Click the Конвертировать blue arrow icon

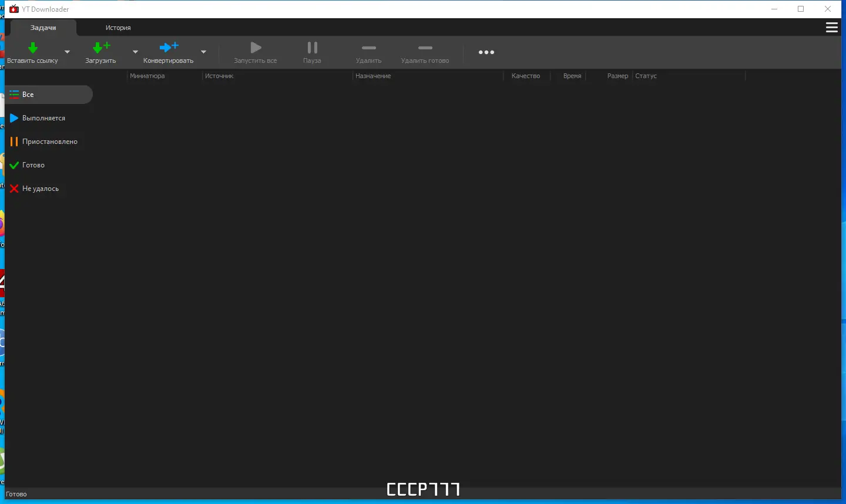tap(169, 48)
